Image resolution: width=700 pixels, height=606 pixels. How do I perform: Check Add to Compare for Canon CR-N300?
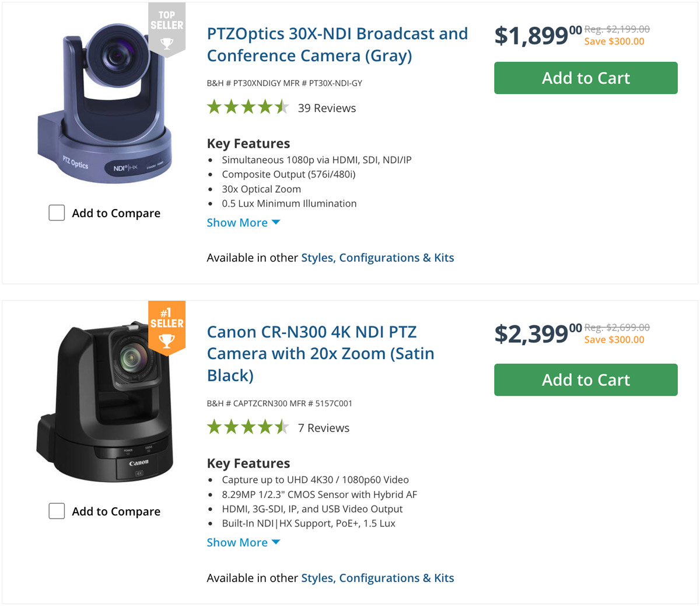click(x=57, y=510)
